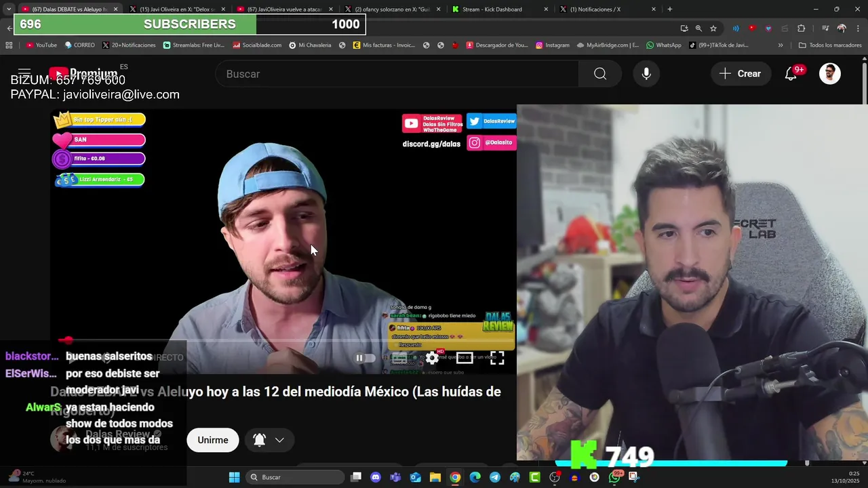Open the Windows Start menu

coord(234,477)
